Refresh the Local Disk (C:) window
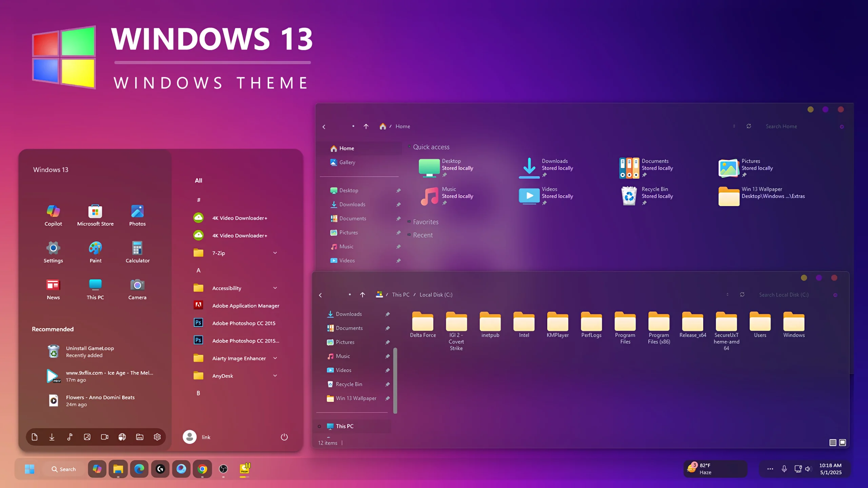 pyautogui.click(x=742, y=294)
